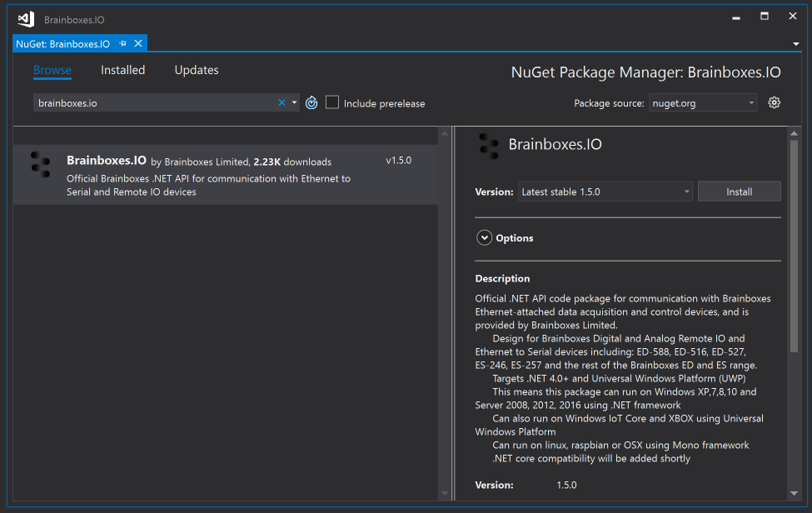The image size is (812, 513).
Task: Click the Visual Studio logo icon
Action: coord(26,20)
